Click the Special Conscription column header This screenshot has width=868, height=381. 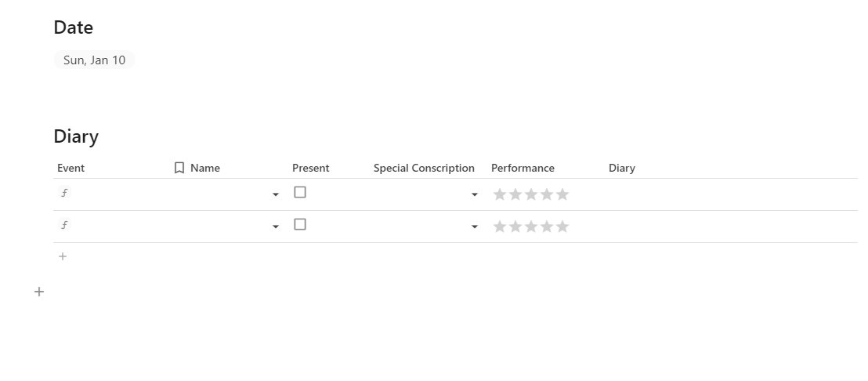[x=424, y=168]
